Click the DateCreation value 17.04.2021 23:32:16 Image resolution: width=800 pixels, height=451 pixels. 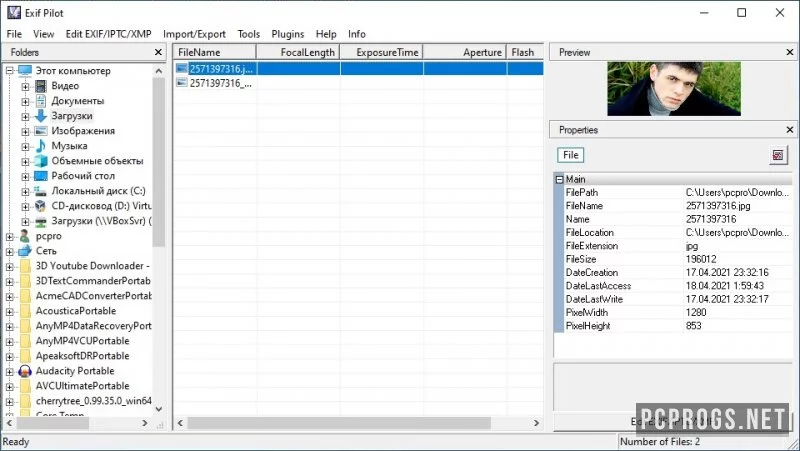(727, 272)
